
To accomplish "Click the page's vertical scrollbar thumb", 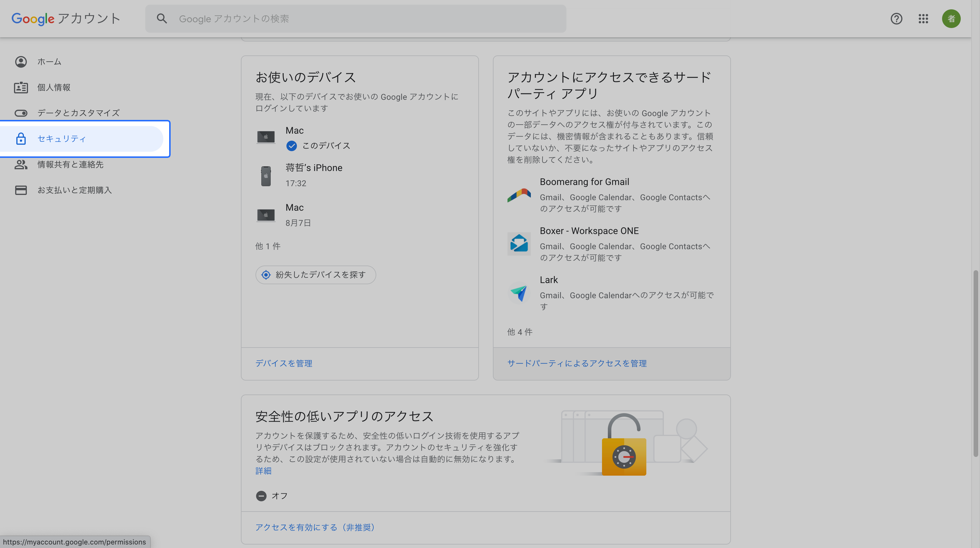I will point(975,363).
